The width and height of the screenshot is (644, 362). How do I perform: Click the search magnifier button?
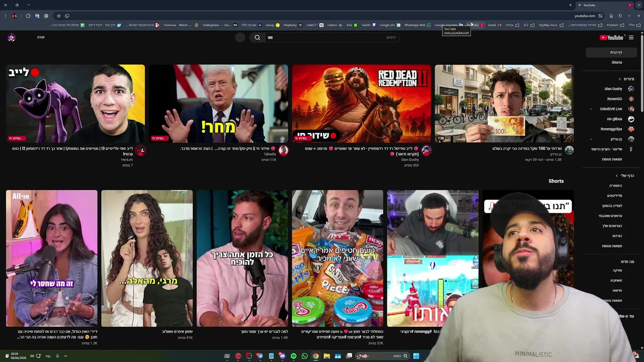pos(257,37)
